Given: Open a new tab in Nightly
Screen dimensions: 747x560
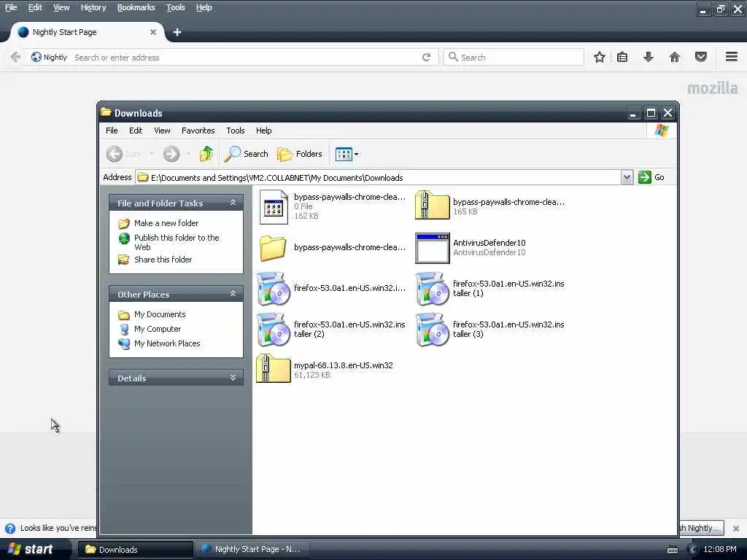Looking at the screenshot, I should tap(177, 32).
